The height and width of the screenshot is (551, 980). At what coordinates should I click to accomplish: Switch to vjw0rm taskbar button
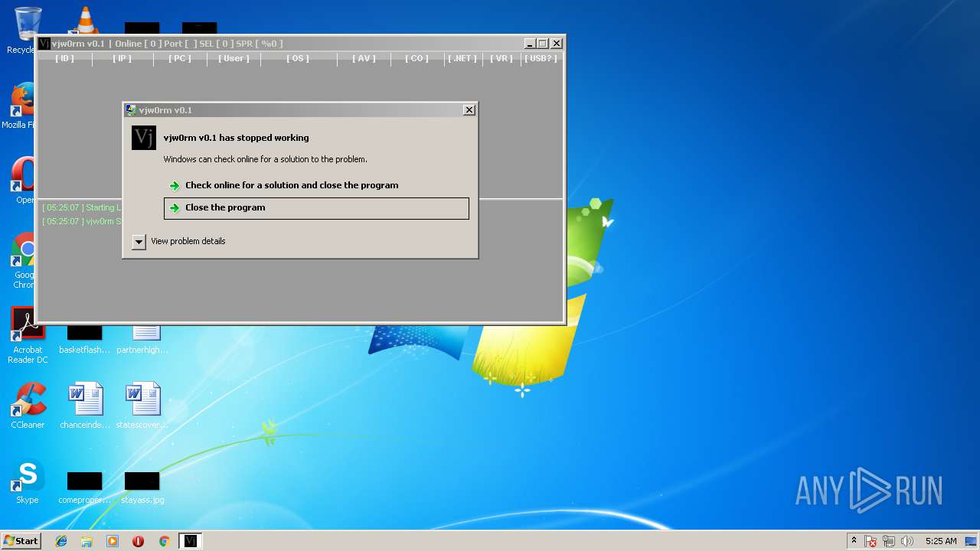(x=190, y=541)
